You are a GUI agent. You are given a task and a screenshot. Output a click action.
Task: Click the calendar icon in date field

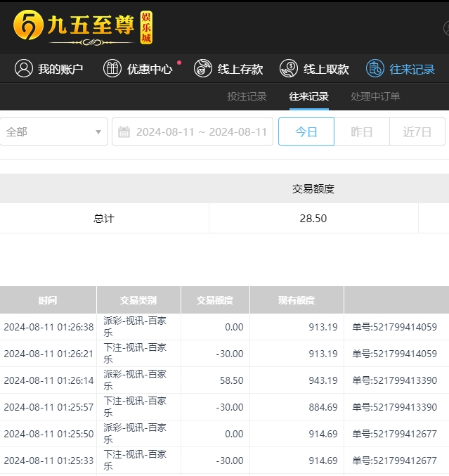click(x=124, y=131)
